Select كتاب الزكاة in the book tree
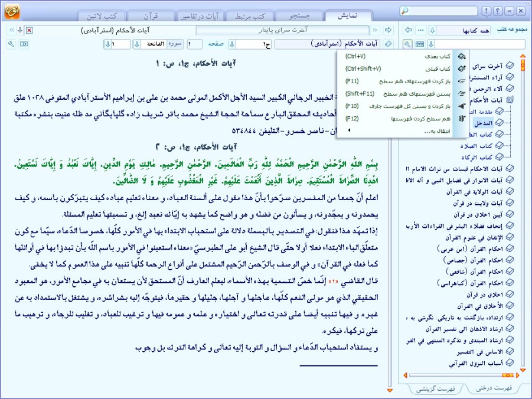This screenshot has height=399, width=532. (476, 158)
